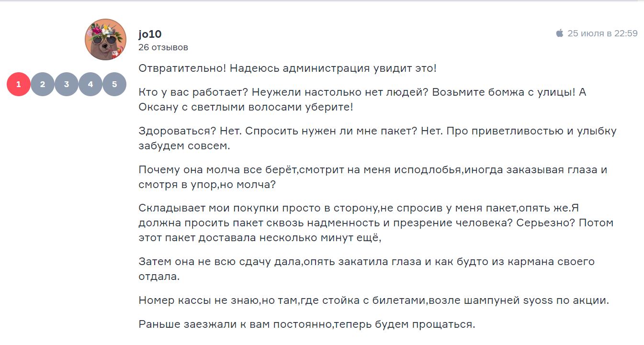The width and height of the screenshot is (644, 345).
Task: Click the name "Оксану" in the review text
Action: [159, 107]
